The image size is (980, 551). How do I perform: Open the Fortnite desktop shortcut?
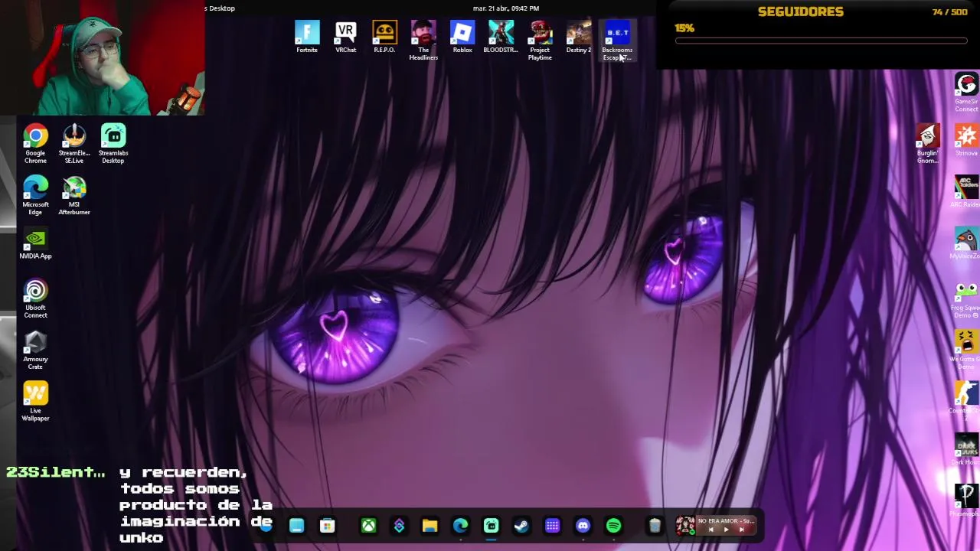click(307, 37)
